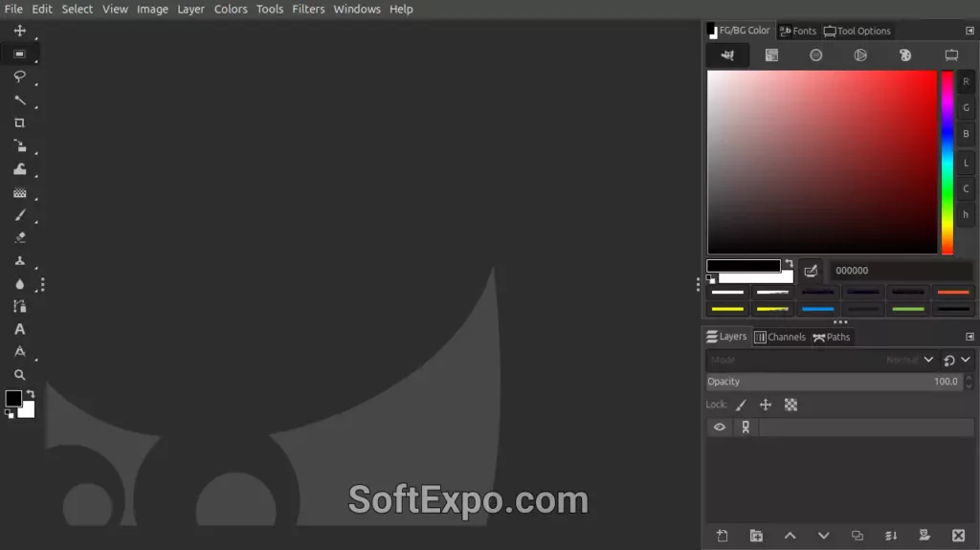Toggle lock alpha channel checkerboard

tap(791, 405)
